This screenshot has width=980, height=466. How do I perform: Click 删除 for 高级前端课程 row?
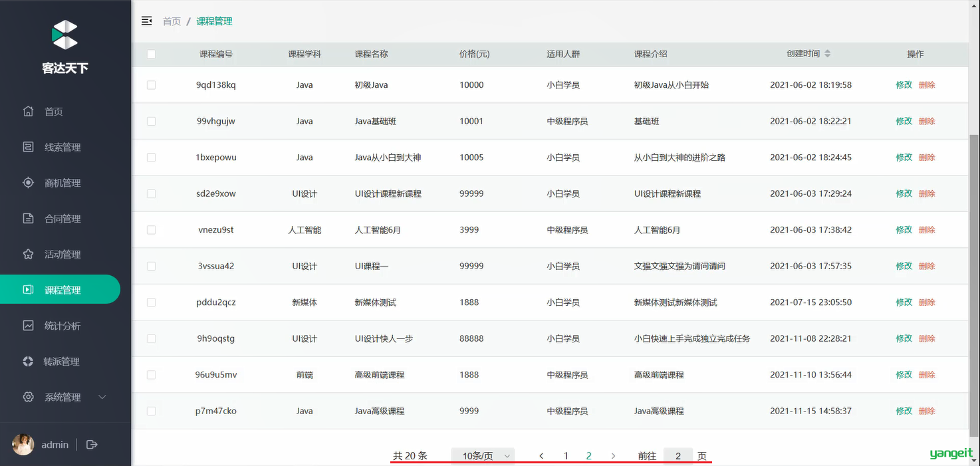[927, 375]
